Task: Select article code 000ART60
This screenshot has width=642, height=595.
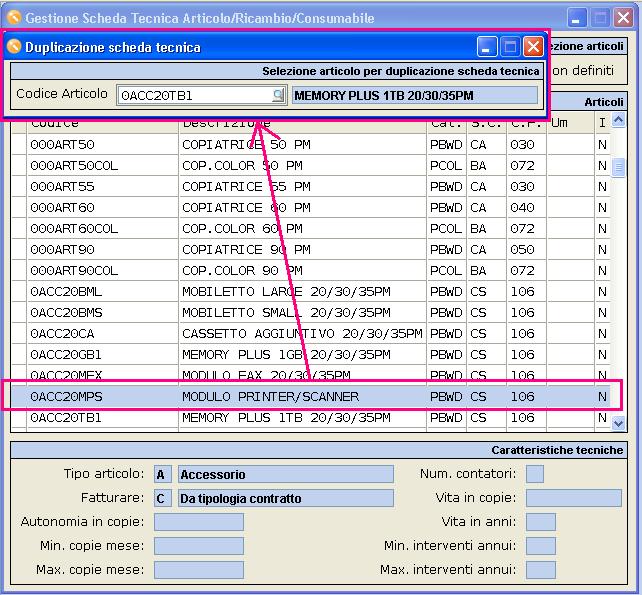Action: [62, 208]
